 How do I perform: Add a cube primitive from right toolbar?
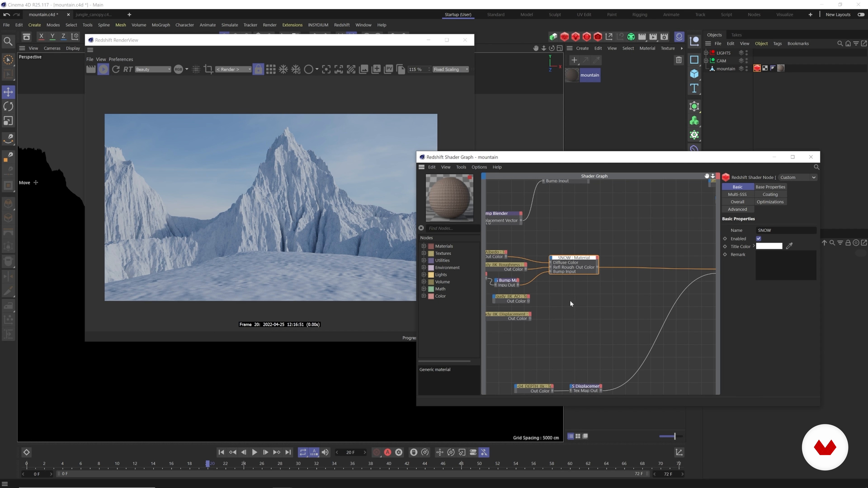point(694,74)
